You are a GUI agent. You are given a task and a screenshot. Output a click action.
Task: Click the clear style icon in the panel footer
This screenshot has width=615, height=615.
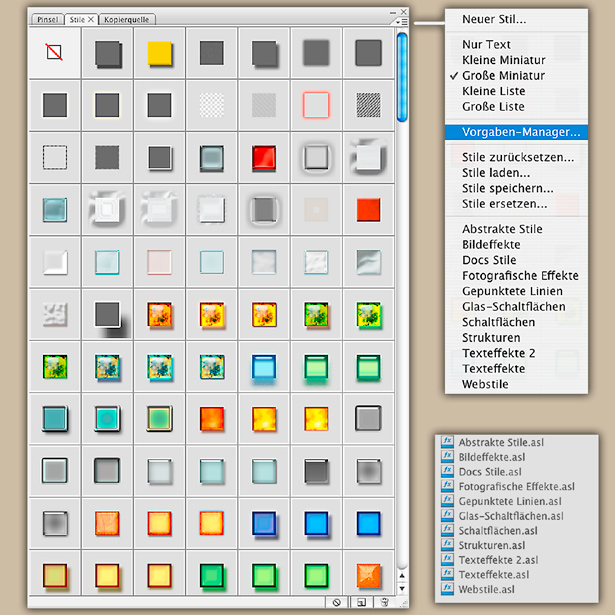click(x=337, y=602)
